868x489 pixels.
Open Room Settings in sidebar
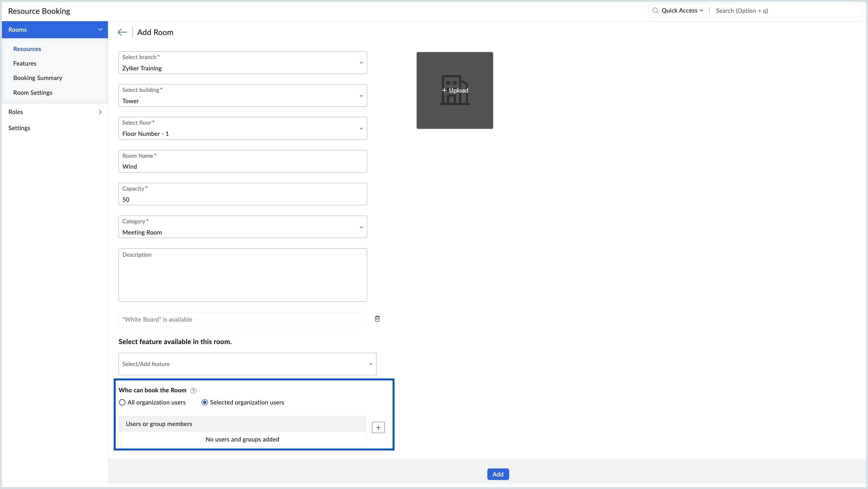tap(33, 93)
